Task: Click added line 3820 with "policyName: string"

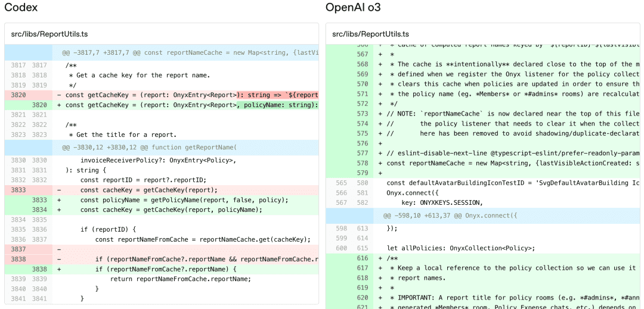Action: [x=162, y=105]
